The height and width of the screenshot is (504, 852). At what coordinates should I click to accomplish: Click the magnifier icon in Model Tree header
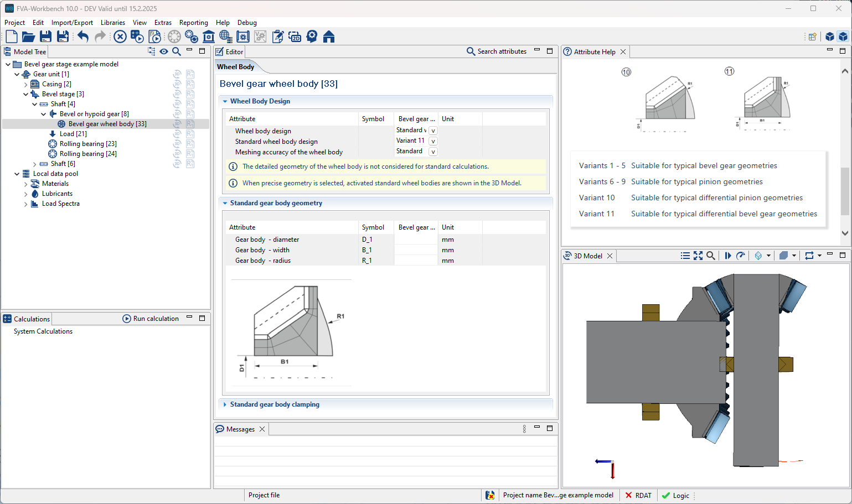tap(177, 51)
